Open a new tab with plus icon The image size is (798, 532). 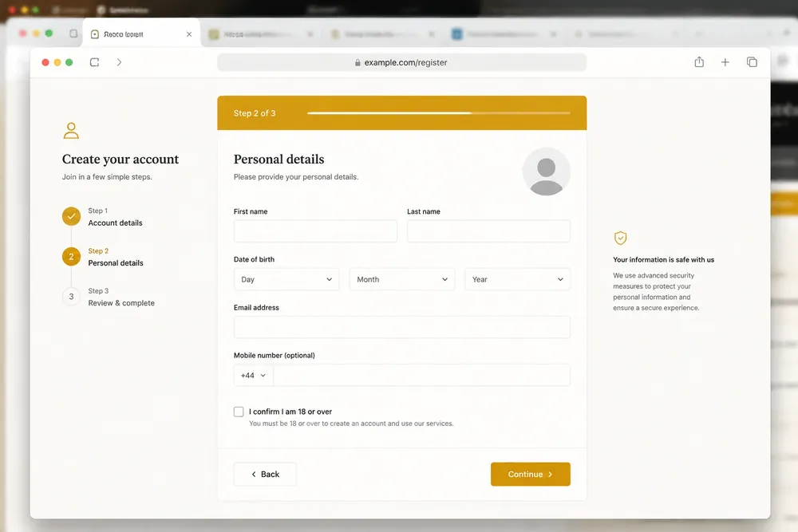pyautogui.click(x=725, y=62)
